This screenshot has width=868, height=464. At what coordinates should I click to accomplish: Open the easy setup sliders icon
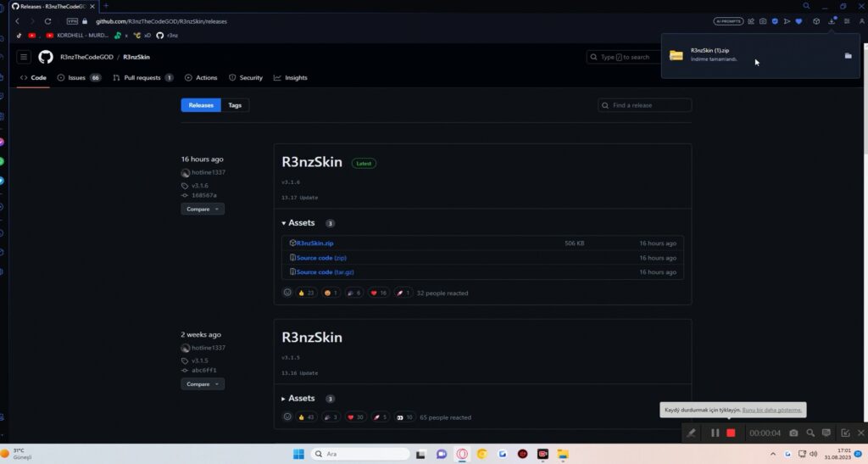click(847, 21)
